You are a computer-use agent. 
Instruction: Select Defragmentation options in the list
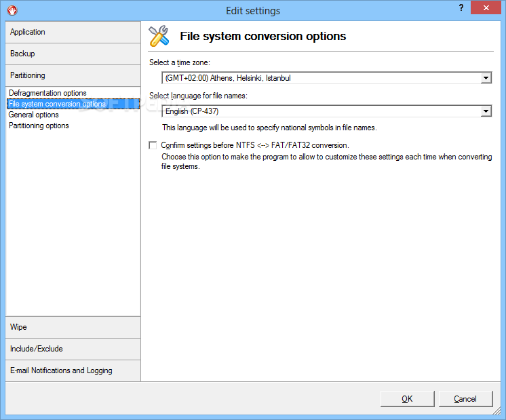[x=47, y=93]
